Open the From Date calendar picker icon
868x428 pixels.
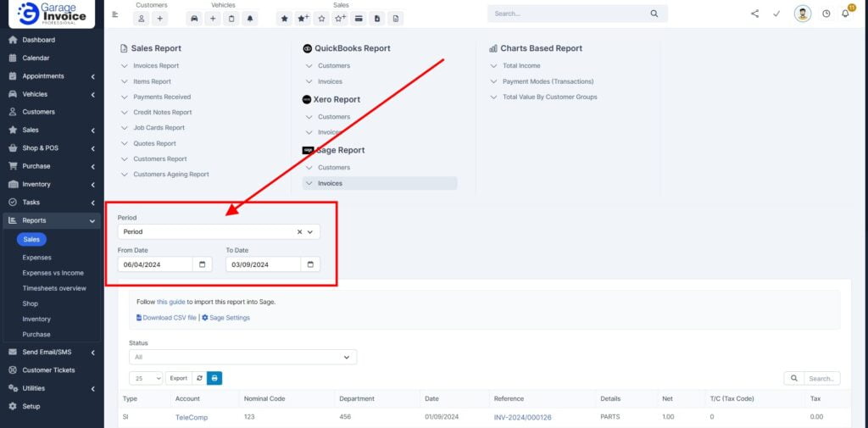[202, 264]
